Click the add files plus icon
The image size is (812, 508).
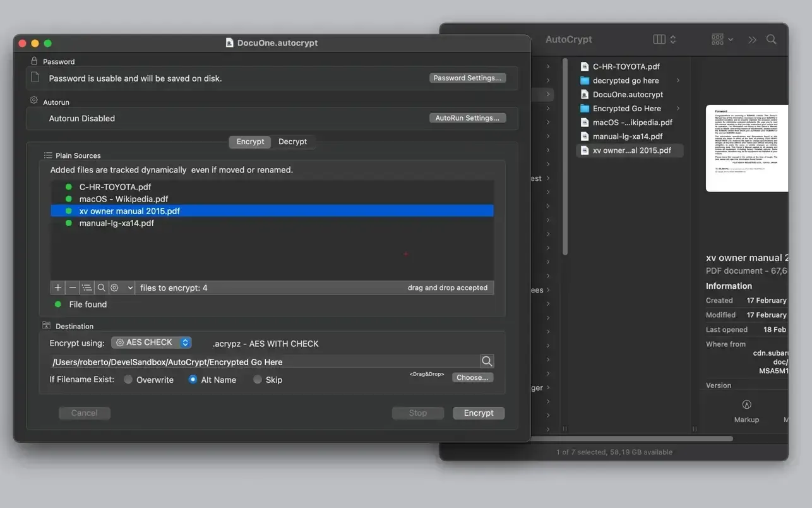[58, 287]
